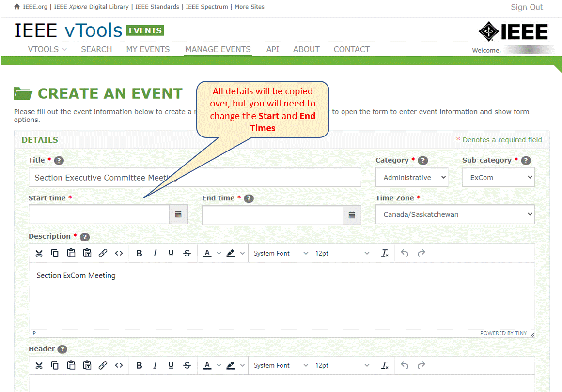Click the Copy icon in Description toolbar

(x=55, y=254)
